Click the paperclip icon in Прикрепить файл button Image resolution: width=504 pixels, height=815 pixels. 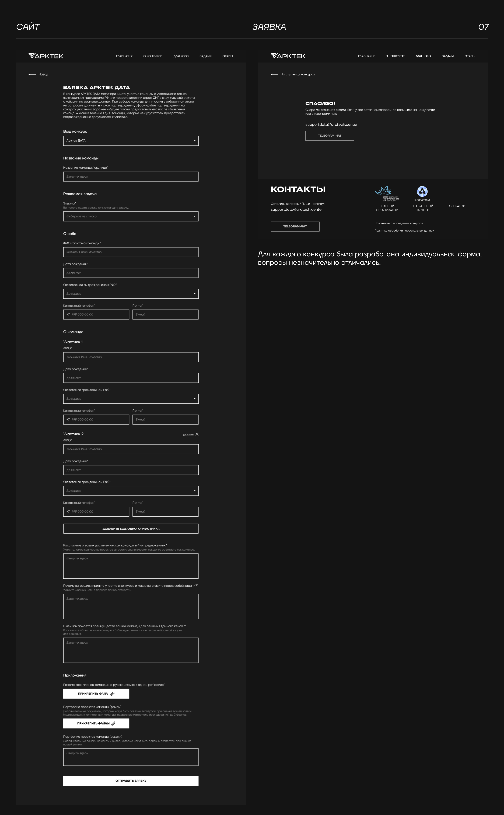112,694
